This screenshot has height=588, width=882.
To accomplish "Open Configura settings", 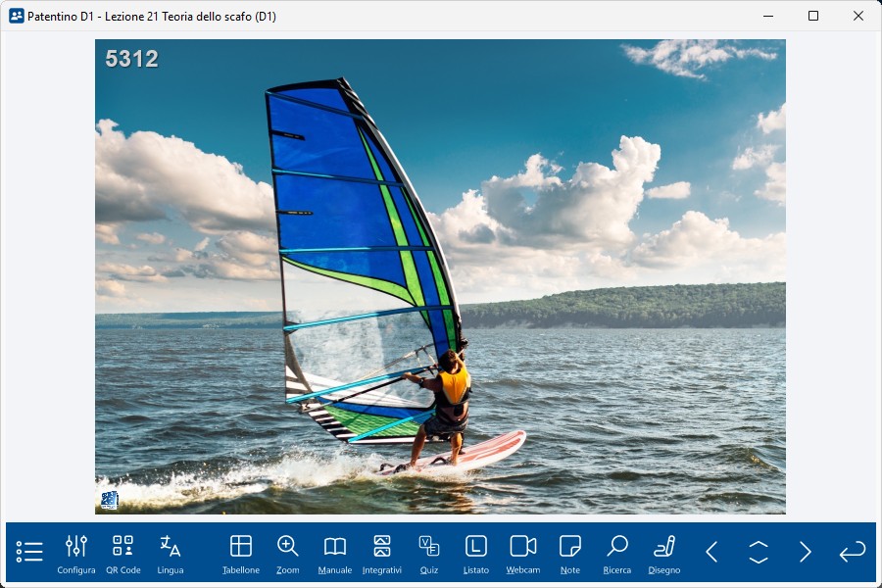I will (76, 553).
